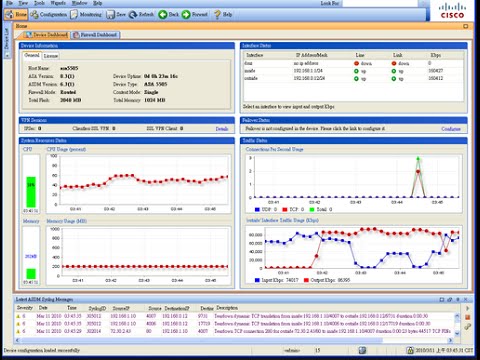Screen dimensions: 480x360
Task: Click the Cisco logo
Action: tap(452, 11)
